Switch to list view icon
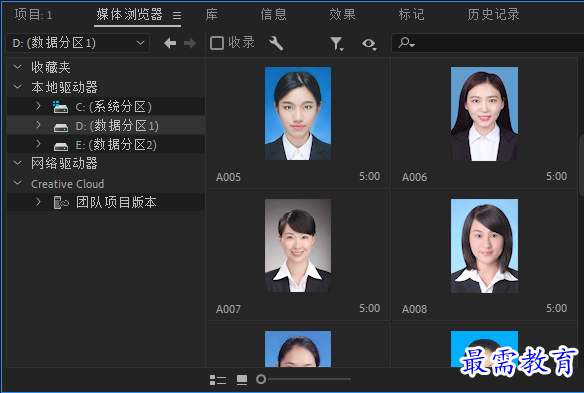 [218, 380]
